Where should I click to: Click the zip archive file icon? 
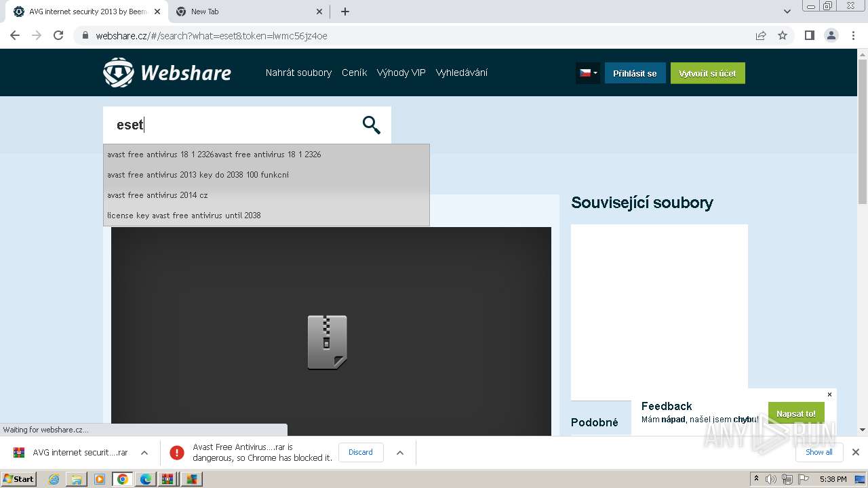(x=327, y=342)
